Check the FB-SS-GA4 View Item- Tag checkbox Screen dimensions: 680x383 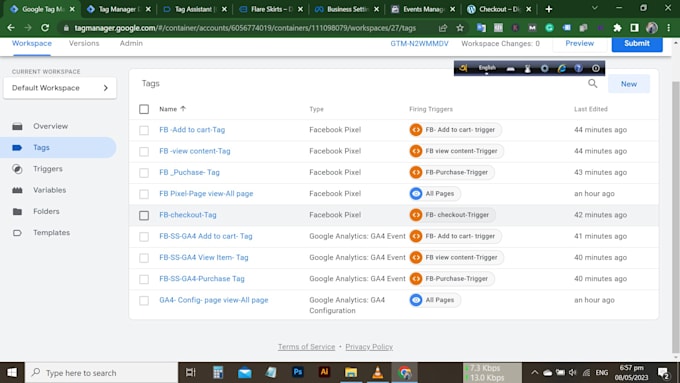[144, 258]
